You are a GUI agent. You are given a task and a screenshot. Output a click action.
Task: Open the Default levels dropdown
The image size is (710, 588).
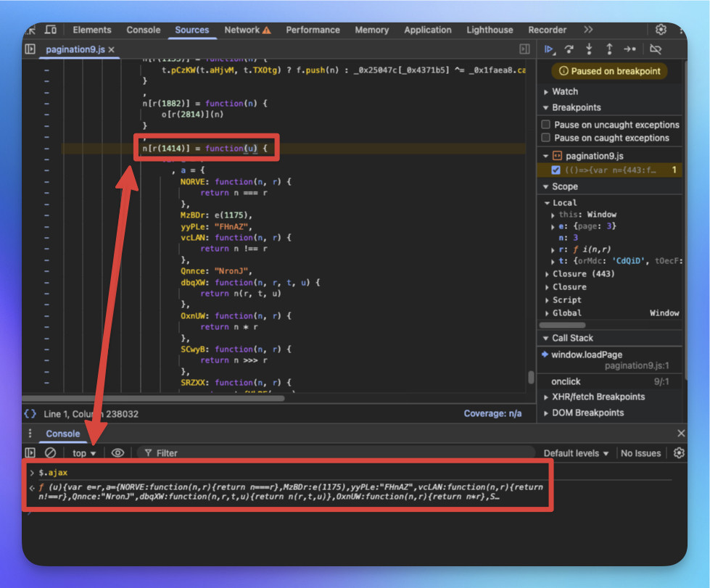tap(576, 453)
